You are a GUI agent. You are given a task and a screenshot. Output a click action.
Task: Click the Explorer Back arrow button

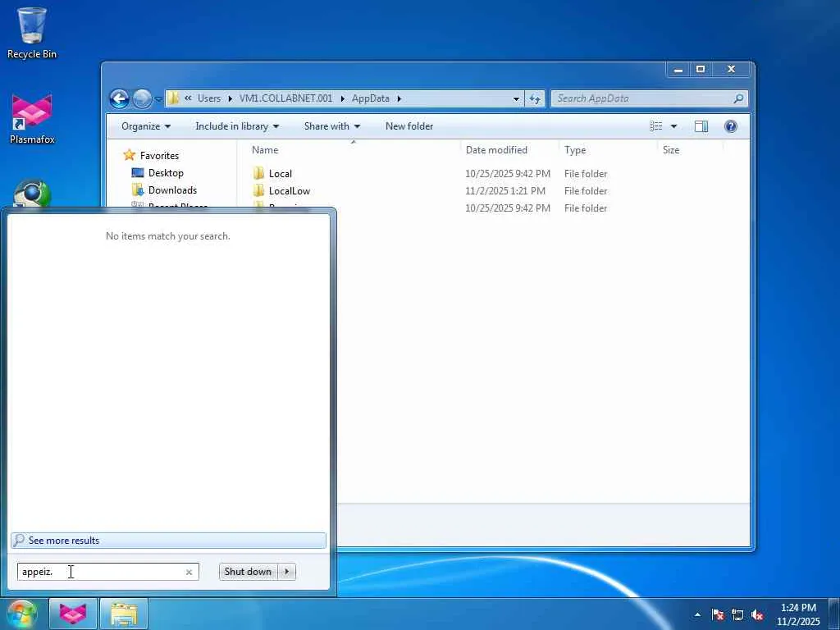(x=119, y=98)
